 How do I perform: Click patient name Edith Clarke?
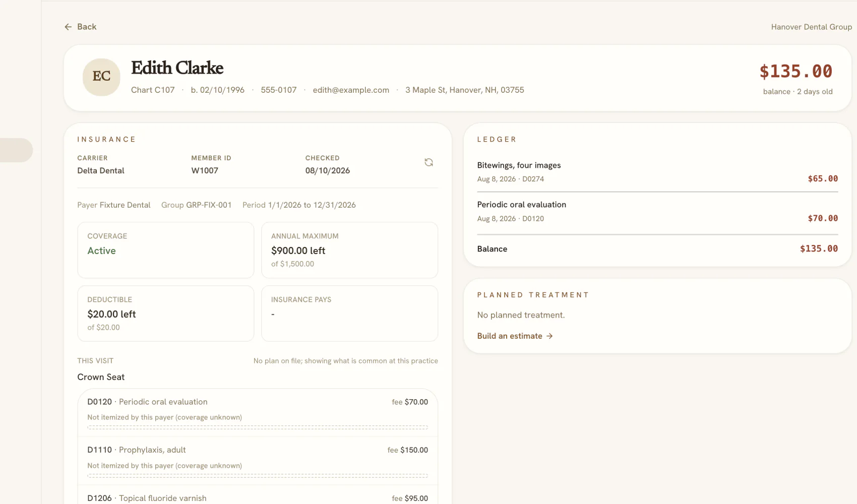tap(177, 68)
